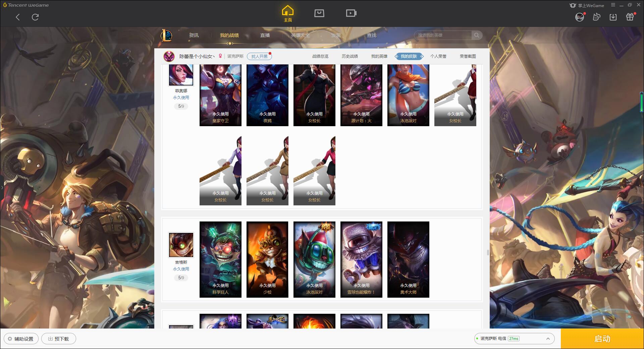The width and height of the screenshot is (644, 349).
Task: Expand the left side panel arrow
Action: coord(2,188)
